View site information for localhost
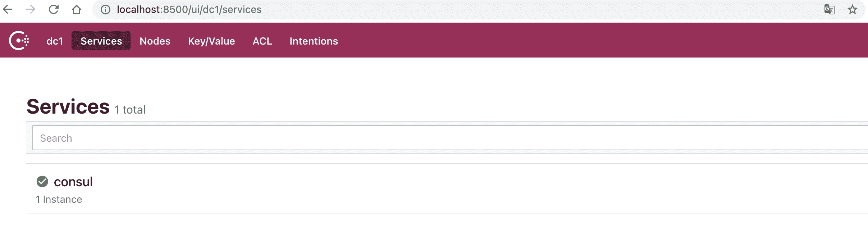The image size is (868, 238). (105, 10)
